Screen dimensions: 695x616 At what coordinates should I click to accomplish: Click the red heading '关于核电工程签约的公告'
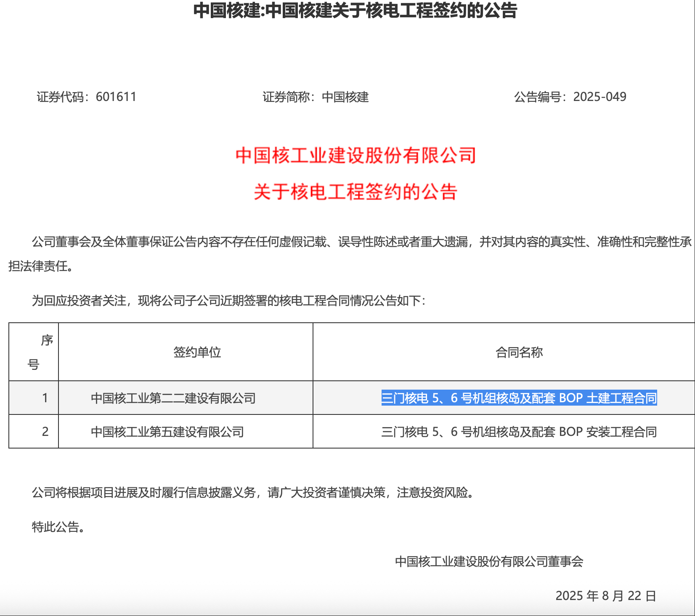(x=356, y=192)
